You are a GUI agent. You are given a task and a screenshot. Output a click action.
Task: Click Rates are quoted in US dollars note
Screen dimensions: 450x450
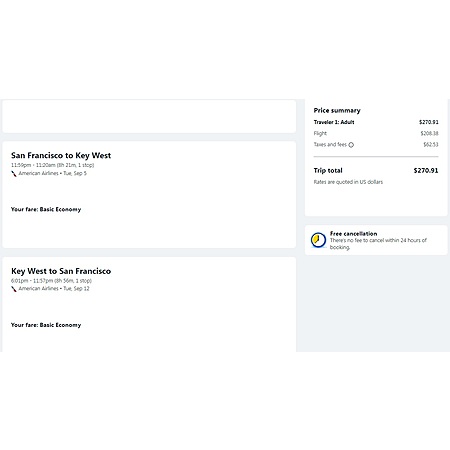(x=348, y=182)
